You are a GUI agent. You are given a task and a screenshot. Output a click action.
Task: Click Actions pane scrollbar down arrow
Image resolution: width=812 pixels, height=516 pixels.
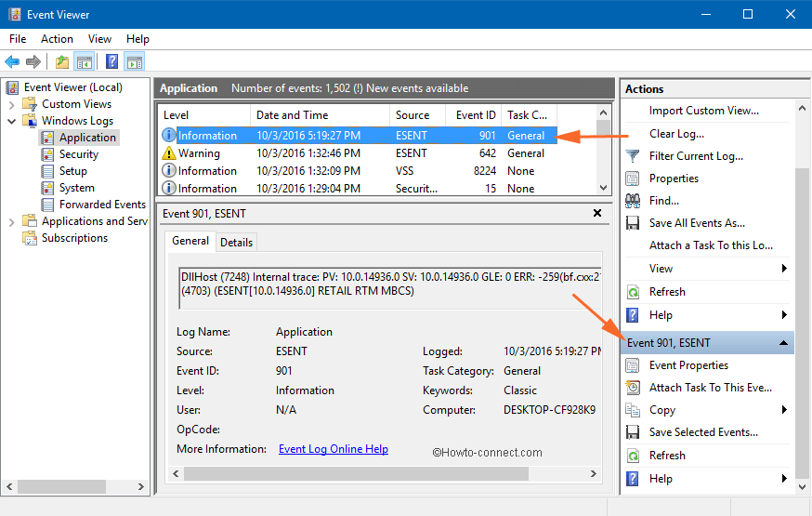(802, 487)
